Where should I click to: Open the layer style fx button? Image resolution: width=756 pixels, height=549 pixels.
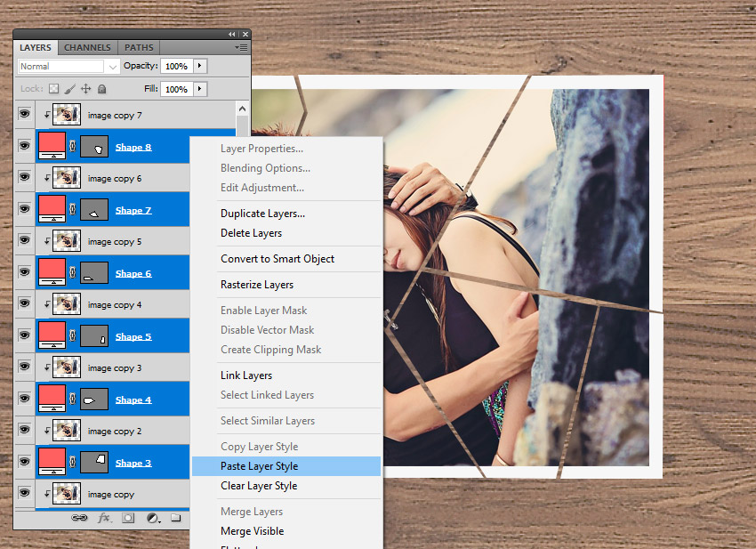pyautogui.click(x=104, y=518)
